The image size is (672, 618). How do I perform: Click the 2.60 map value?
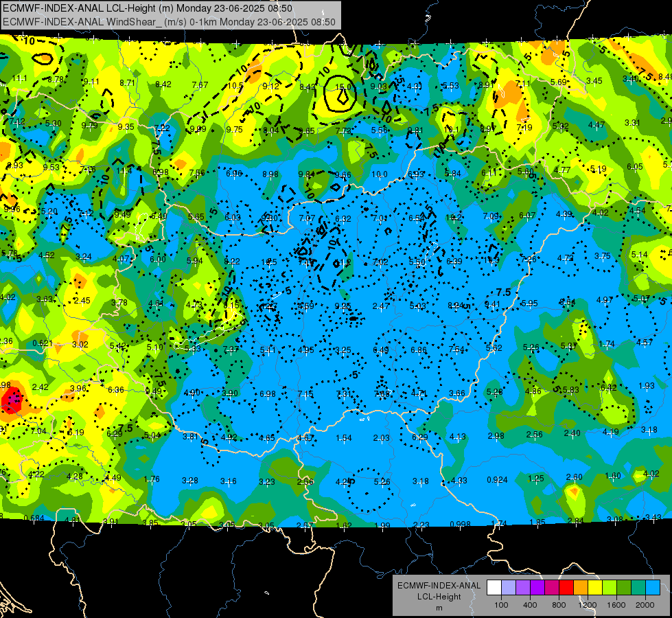[575, 477]
